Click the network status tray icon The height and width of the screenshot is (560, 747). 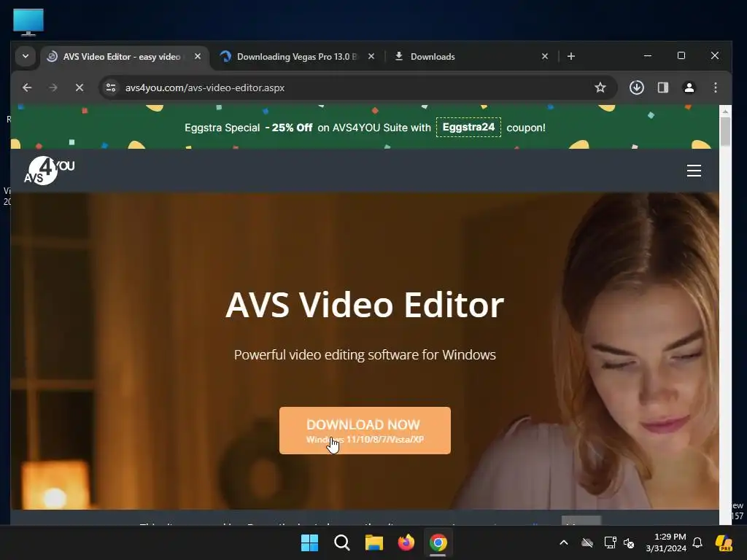pos(610,542)
